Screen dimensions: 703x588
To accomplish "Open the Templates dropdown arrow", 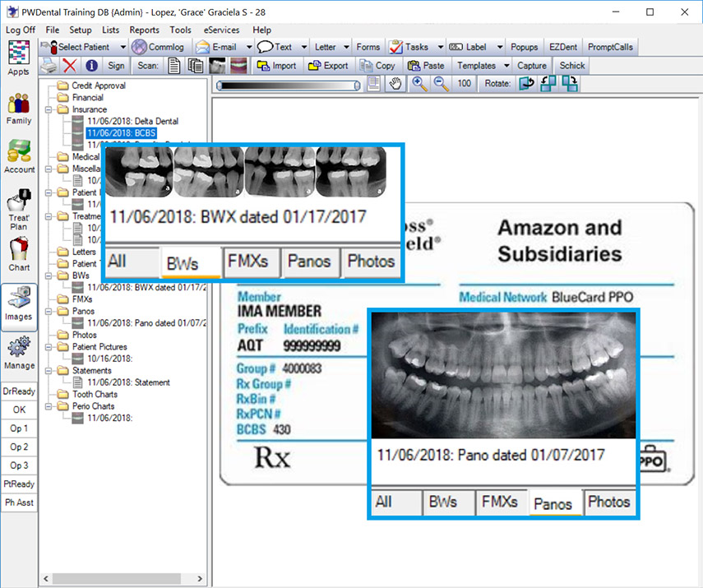I will pyautogui.click(x=506, y=66).
